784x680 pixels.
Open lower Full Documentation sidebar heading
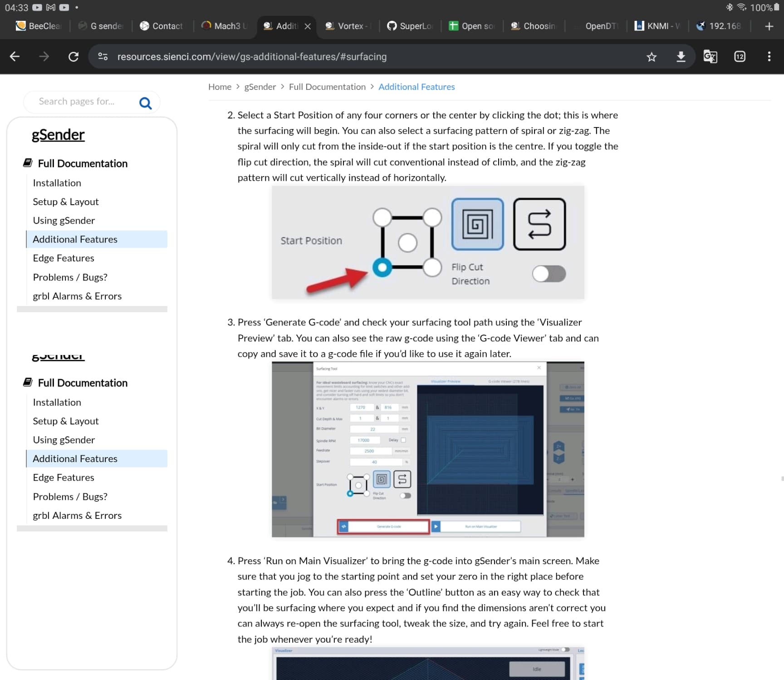83,383
